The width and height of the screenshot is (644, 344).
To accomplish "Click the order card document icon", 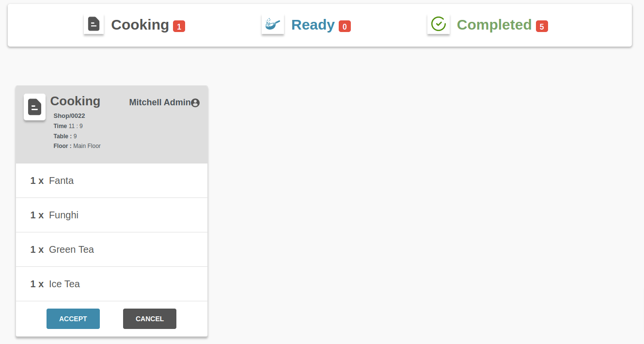I will pyautogui.click(x=34, y=107).
